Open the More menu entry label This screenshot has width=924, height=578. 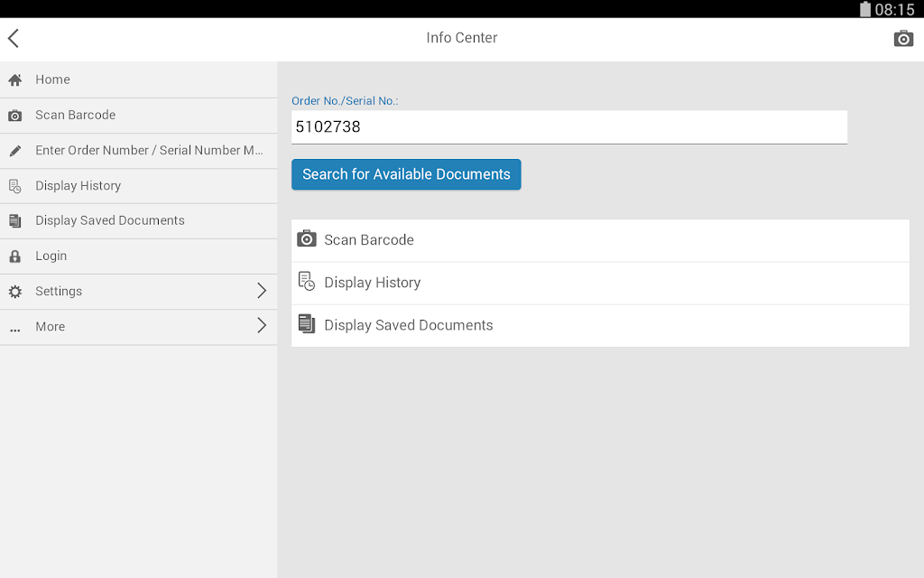(x=51, y=327)
